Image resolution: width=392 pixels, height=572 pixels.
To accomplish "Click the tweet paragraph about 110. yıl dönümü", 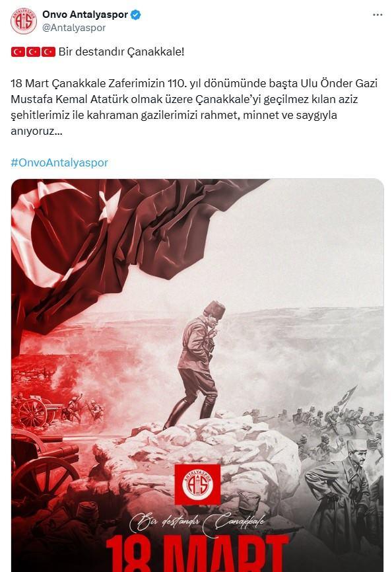I will pyautogui.click(x=194, y=107).
